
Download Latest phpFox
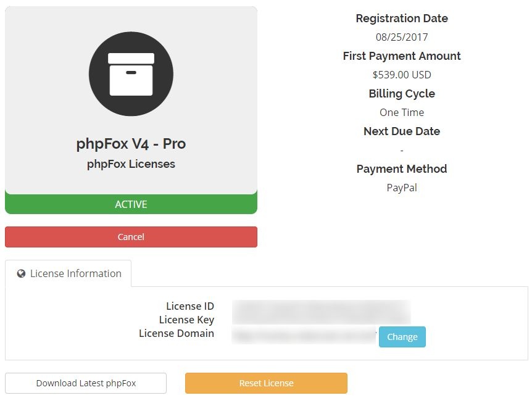(x=86, y=383)
